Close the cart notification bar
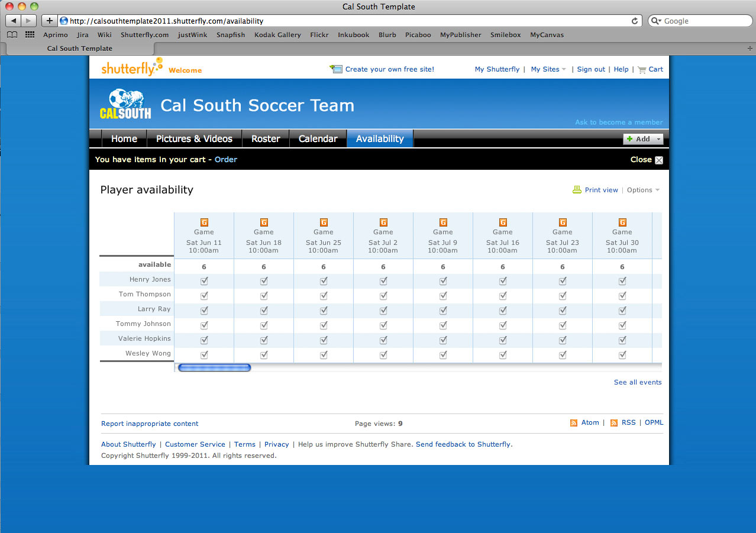This screenshot has width=756, height=533. pos(659,160)
